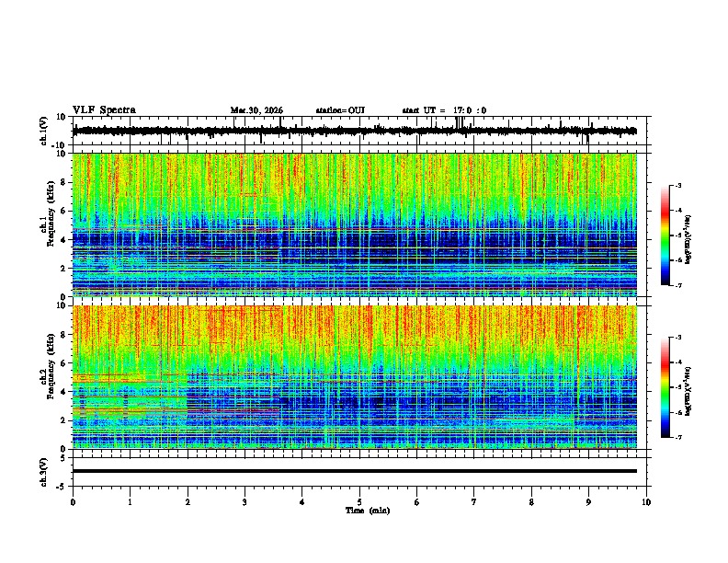Click the "2" kHz tick on ch.1 frequency axis
This screenshot has height=563, width=728.
(x=64, y=268)
